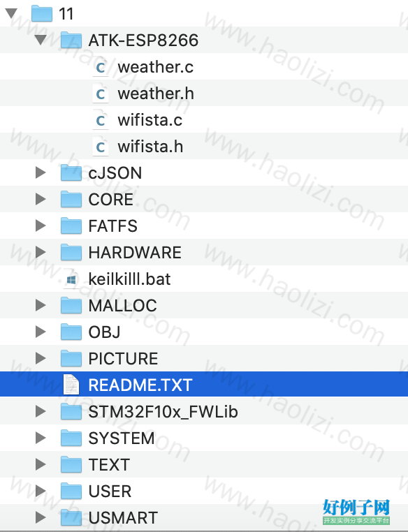This screenshot has width=408, height=532.
Task: Expand the STM32F10x_FWLib folder arrow
Action: 41,411
